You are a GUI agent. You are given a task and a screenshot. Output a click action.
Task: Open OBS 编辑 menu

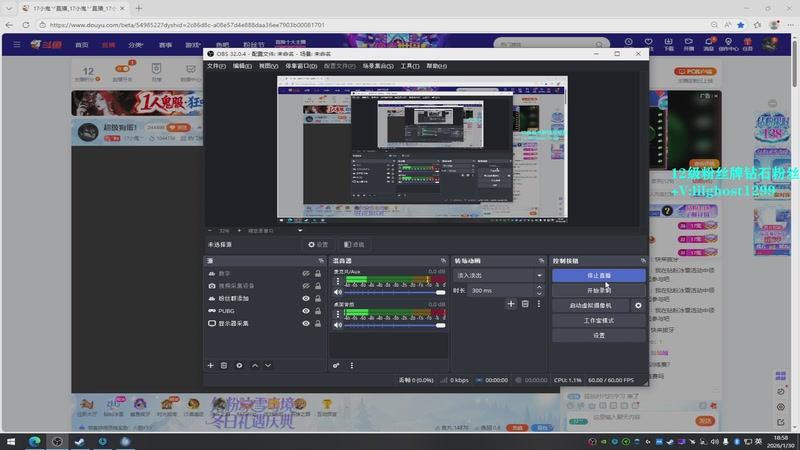point(242,66)
